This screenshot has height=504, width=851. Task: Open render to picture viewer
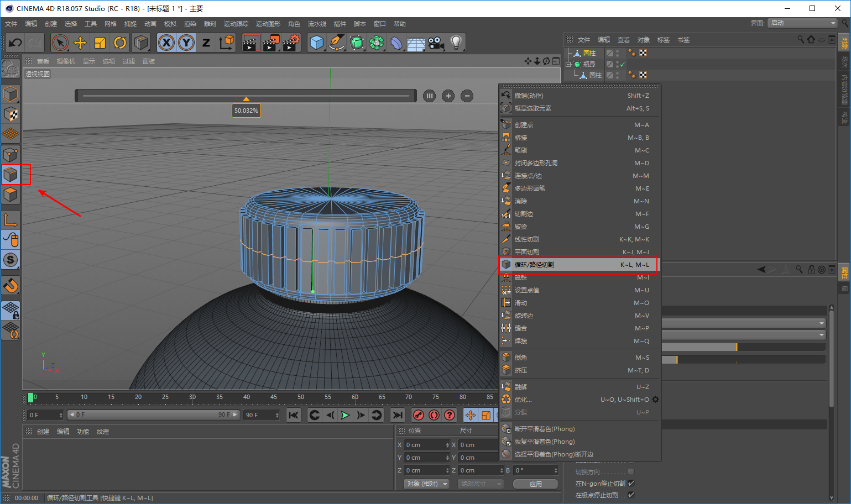(x=271, y=43)
